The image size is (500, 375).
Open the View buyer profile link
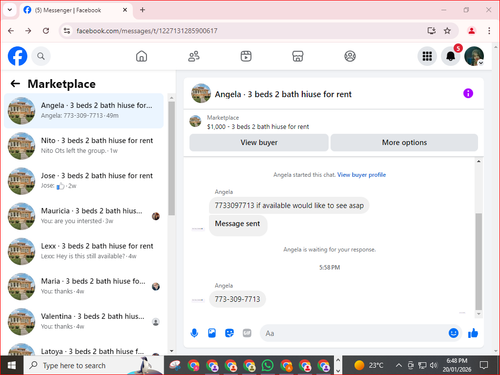click(361, 175)
